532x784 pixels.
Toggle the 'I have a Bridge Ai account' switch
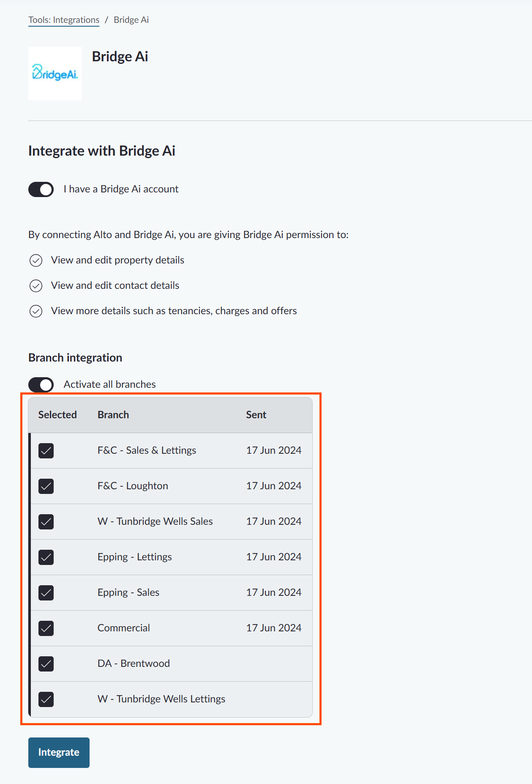pyautogui.click(x=41, y=189)
